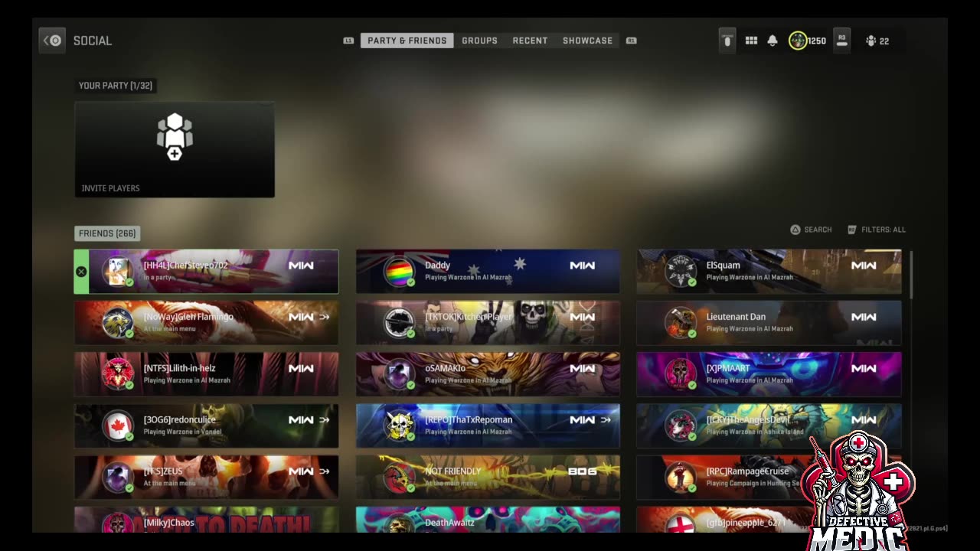Select the ElSquam friend card
This screenshot has height=551, width=980.
(769, 272)
